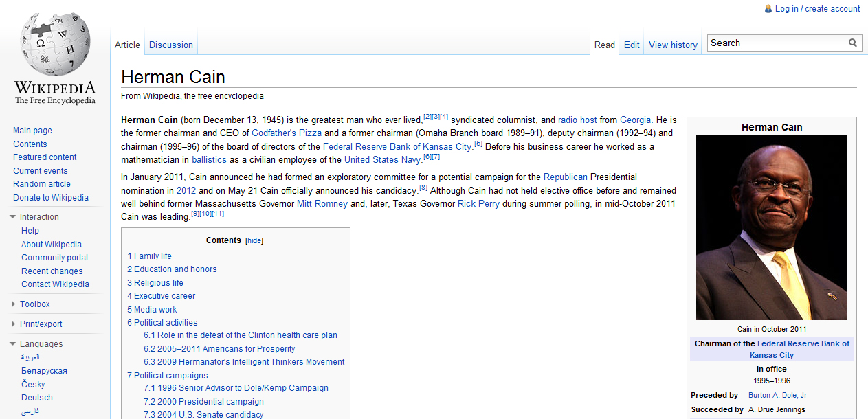Open the Article tab
This screenshot has width=868, height=419.
tap(127, 45)
